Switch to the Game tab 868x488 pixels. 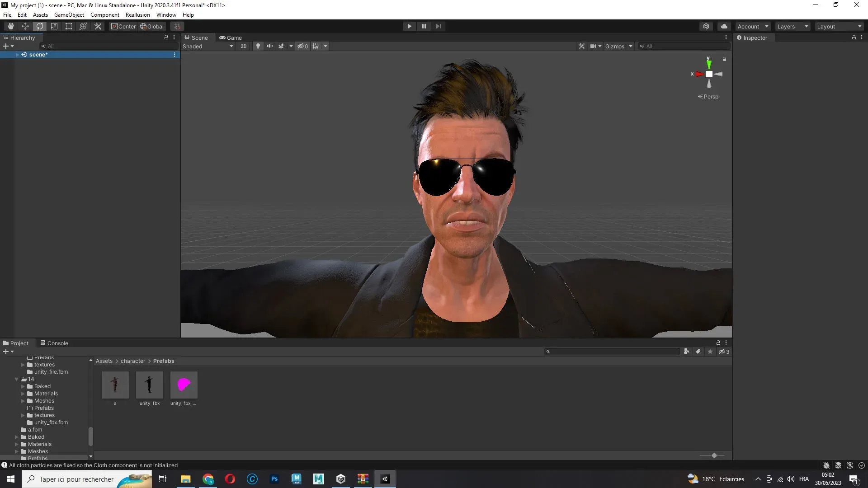click(231, 38)
